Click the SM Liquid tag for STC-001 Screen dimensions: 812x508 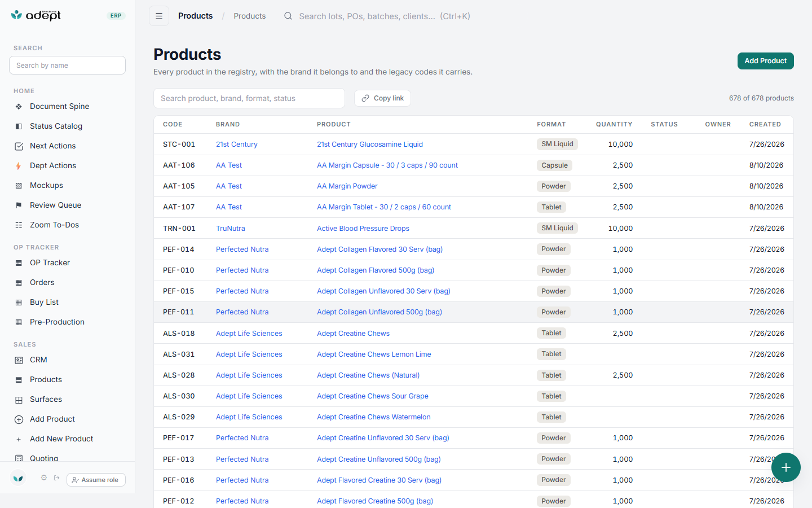click(557, 144)
